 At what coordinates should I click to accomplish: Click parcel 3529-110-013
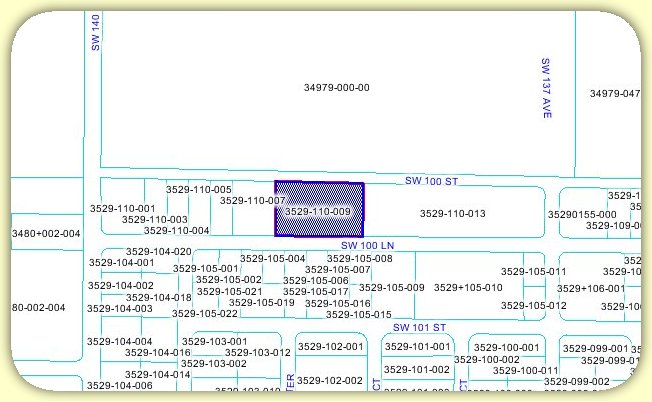point(452,213)
